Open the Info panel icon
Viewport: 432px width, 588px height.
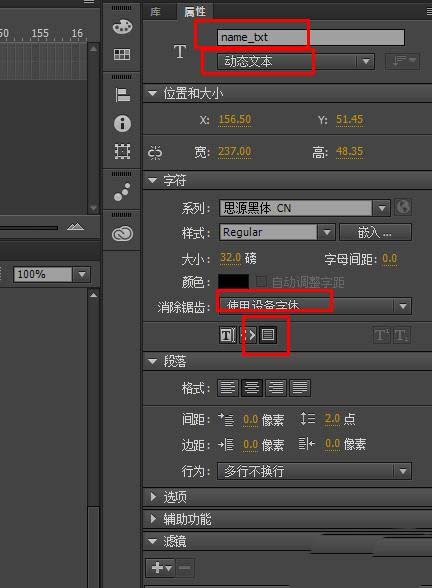(122, 123)
